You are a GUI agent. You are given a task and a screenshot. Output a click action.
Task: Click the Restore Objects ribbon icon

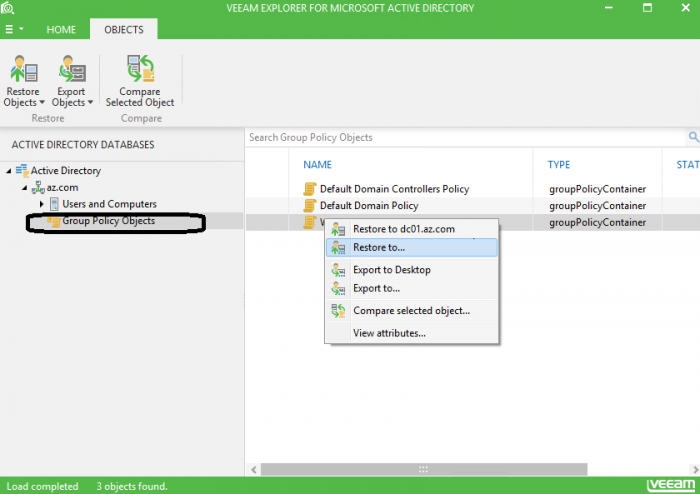(x=24, y=69)
